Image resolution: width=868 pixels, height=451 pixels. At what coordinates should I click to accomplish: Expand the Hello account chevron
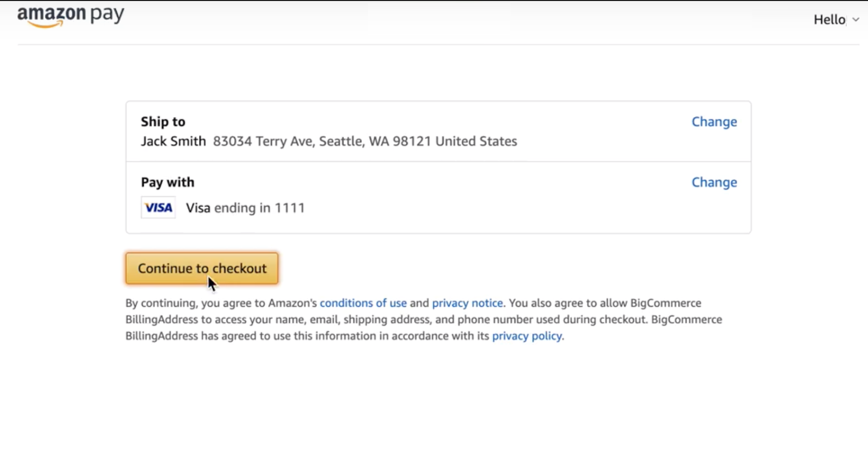point(856,20)
